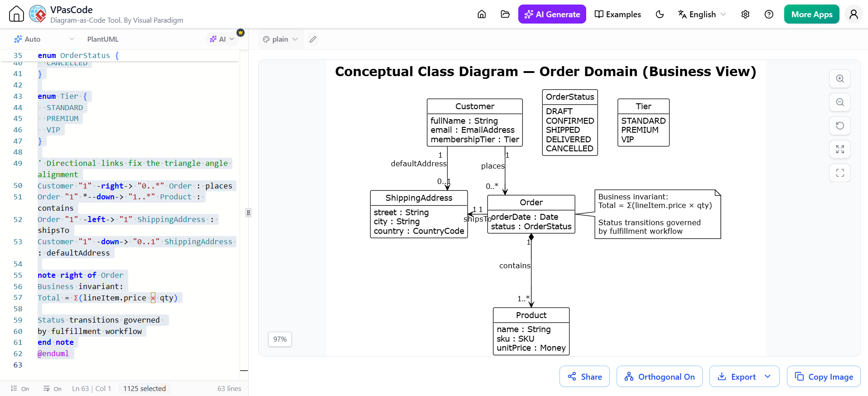Click 'STANDARD' on code line 44
This screenshot has height=396, width=868.
click(65, 107)
